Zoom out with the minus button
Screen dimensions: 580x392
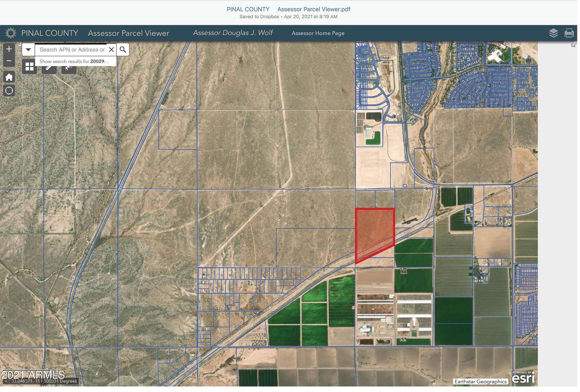pyautogui.click(x=9, y=61)
